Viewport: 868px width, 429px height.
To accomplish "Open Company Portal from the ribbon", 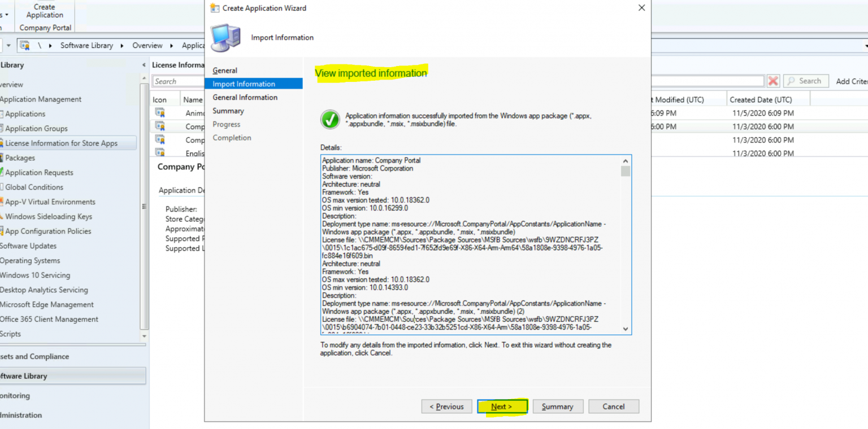I will [x=44, y=27].
